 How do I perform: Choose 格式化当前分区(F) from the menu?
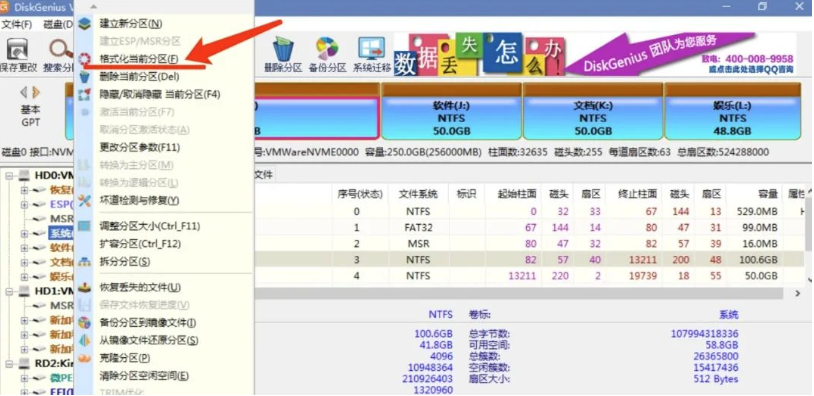point(139,59)
